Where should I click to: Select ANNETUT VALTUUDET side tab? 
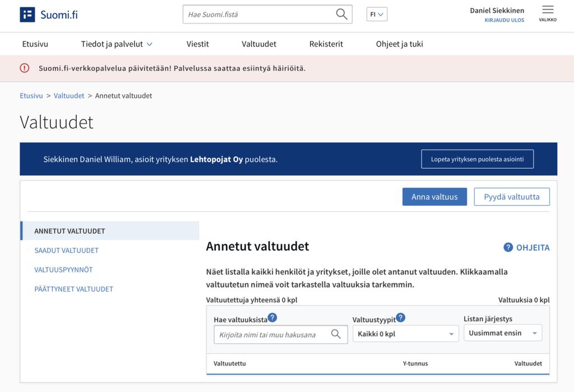pos(109,231)
